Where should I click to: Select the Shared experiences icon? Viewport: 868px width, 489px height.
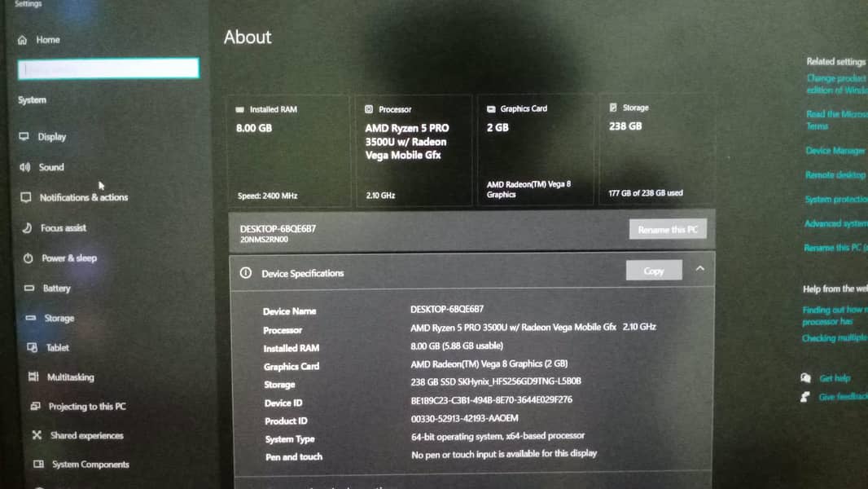(x=37, y=434)
